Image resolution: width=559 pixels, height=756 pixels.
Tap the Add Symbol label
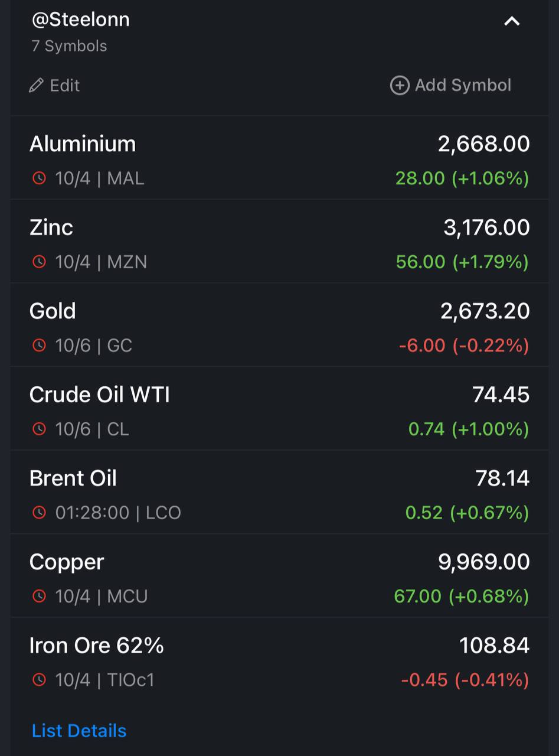[463, 85]
